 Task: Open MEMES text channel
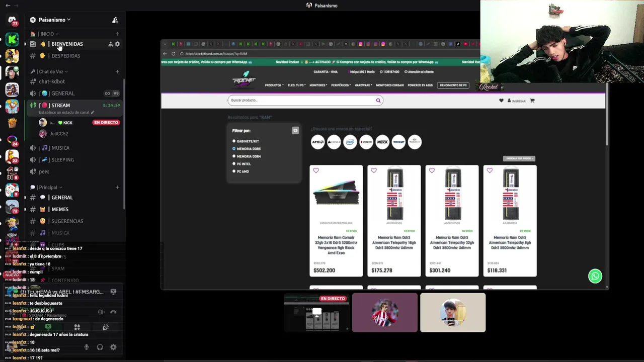tap(59, 209)
